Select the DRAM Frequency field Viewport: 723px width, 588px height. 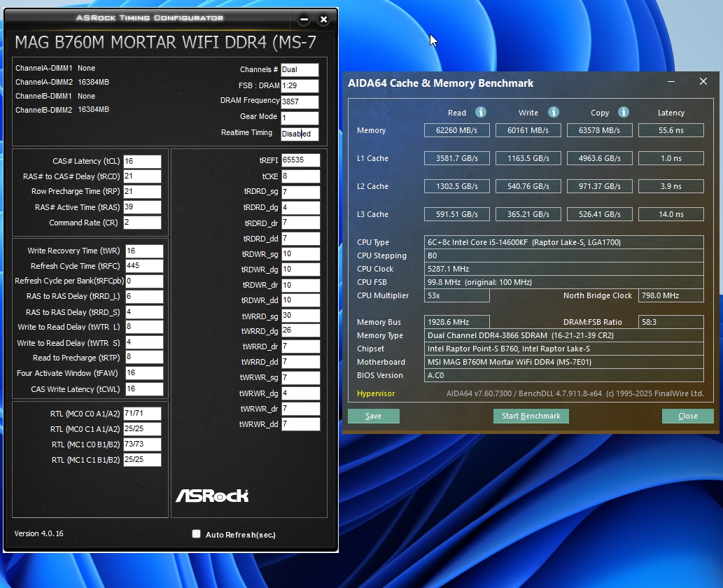pyautogui.click(x=300, y=101)
